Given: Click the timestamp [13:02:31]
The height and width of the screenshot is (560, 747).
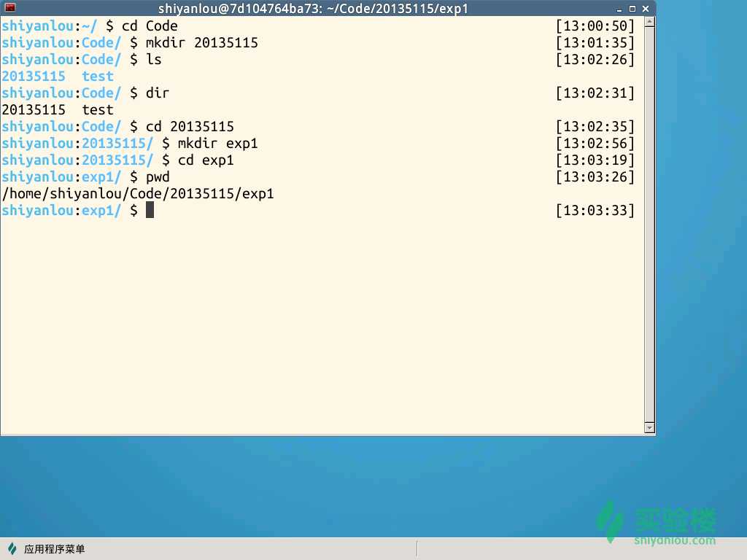Looking at the screenshot, I should click(x=595, y=93).
